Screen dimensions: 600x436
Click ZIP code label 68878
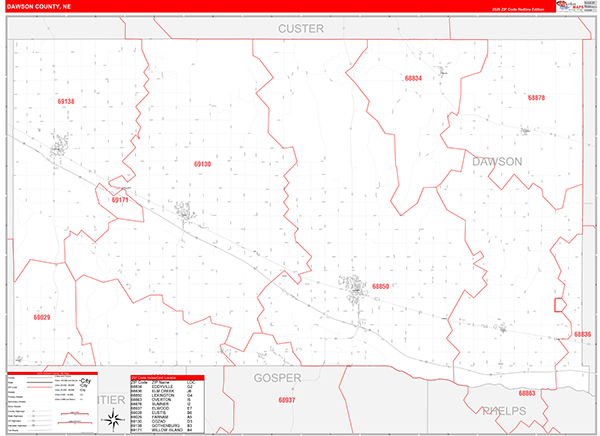[x=536, y=98]
